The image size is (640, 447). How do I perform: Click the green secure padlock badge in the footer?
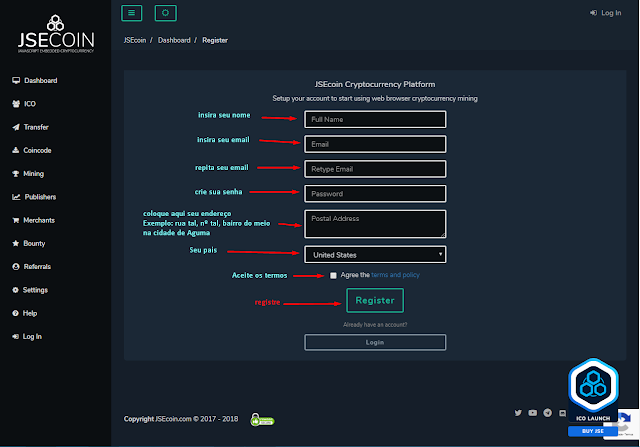[x=262, y=419]
